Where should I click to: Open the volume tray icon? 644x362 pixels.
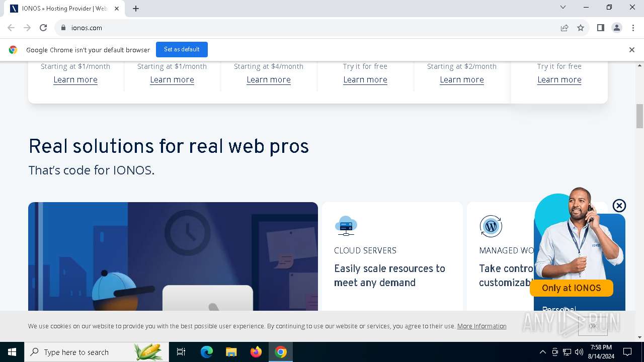pyautogui.click(x=579, y=352)
